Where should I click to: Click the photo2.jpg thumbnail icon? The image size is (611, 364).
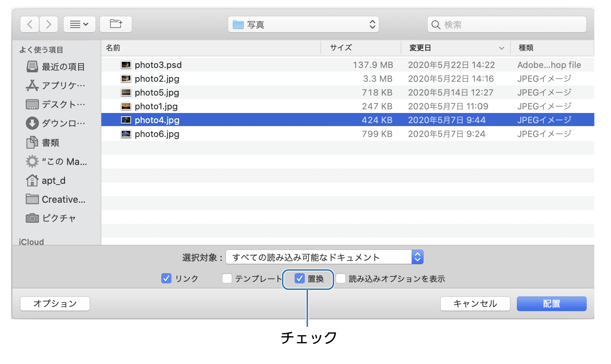pos(126,78)
